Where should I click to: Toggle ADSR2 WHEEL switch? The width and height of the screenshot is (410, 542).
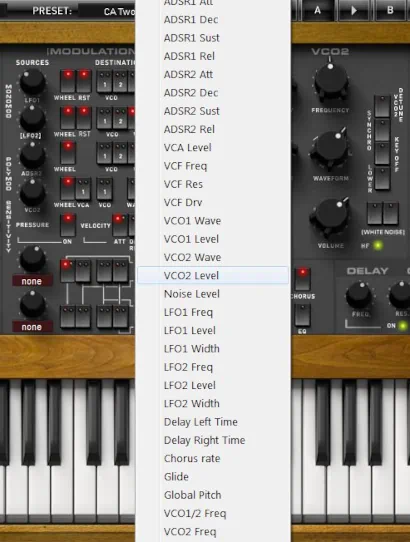pyautogui.click(x=68, y=153)
